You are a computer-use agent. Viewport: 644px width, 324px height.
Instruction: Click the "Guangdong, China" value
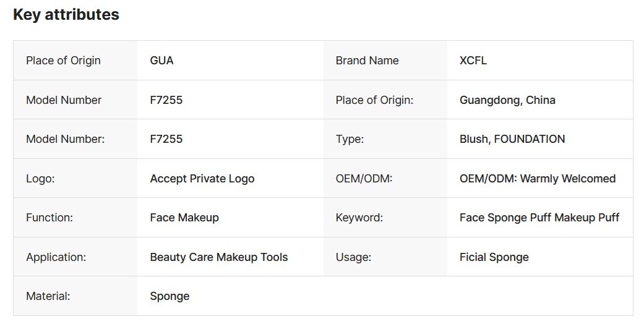point(507,100)
